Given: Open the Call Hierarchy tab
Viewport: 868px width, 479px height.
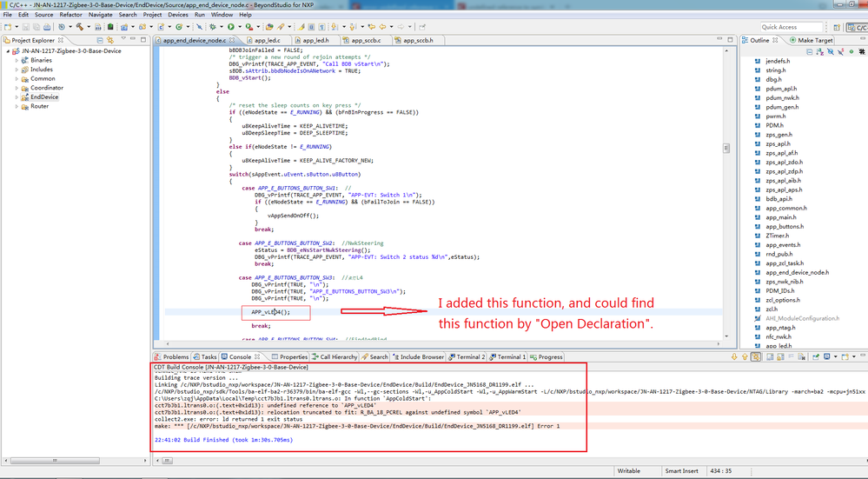Looking at the screenshot, I should pyautogui.click(x=335, y=356).
